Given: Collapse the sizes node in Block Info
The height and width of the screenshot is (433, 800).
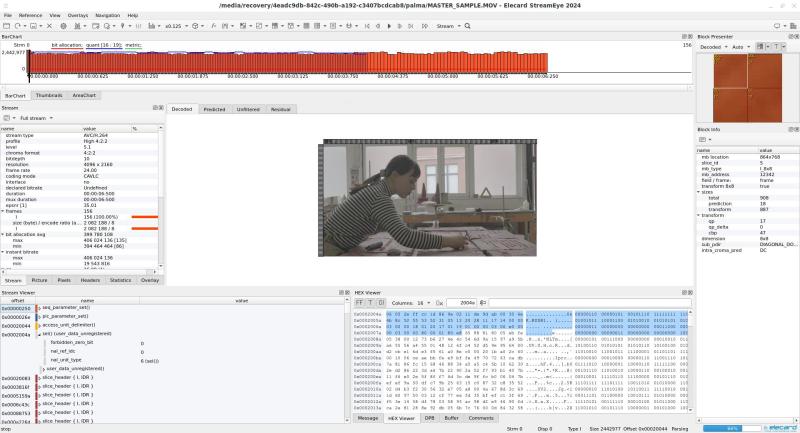Looking at the screenshot, I should [x=699, y=192].
